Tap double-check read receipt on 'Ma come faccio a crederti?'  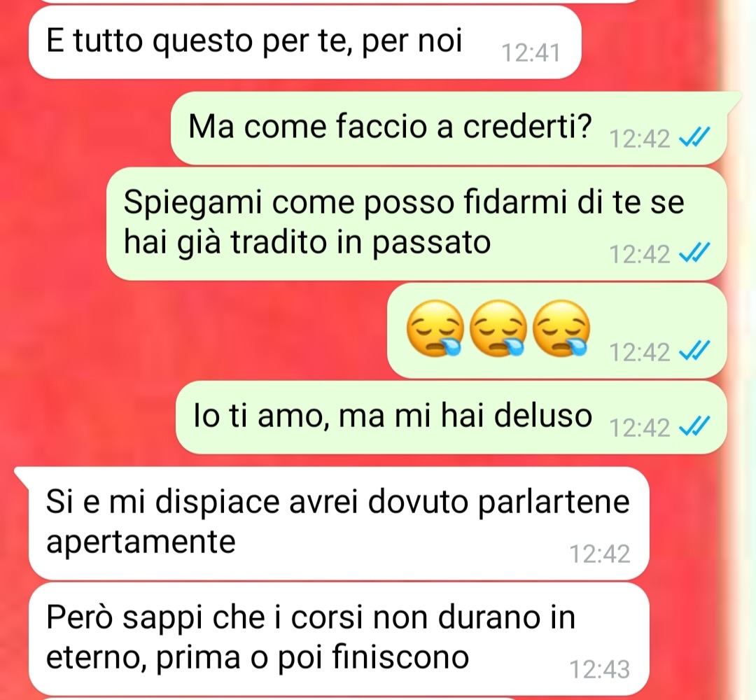(694, 139)
